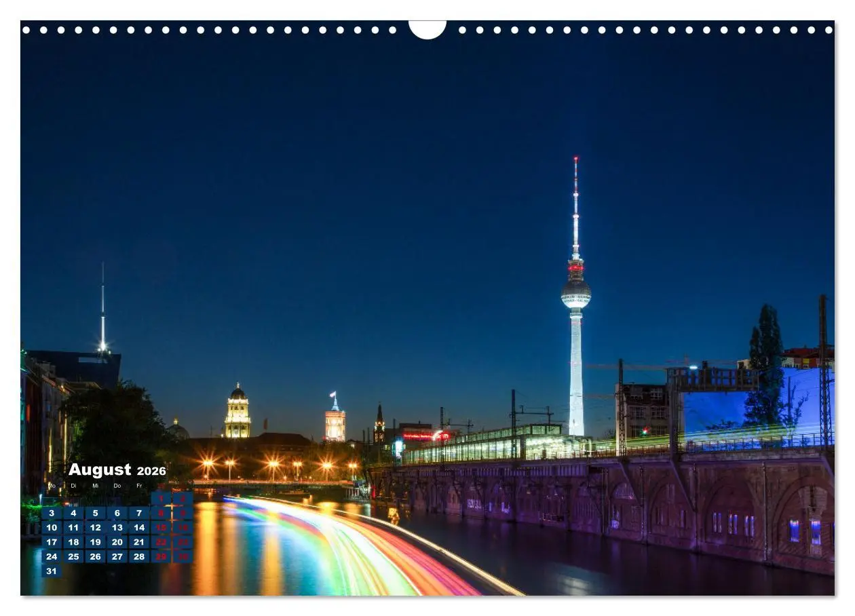
Task: Select the "Do" weekday header
Action: (x=117, y=486)
